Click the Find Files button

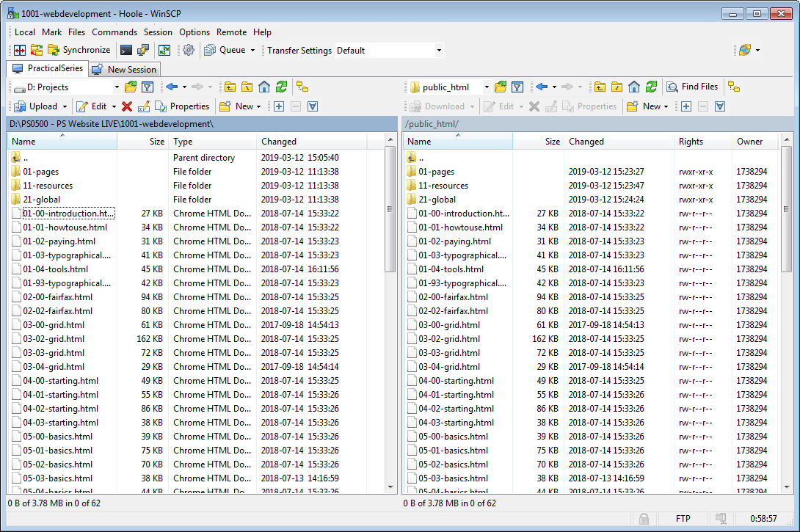point(693,87)
